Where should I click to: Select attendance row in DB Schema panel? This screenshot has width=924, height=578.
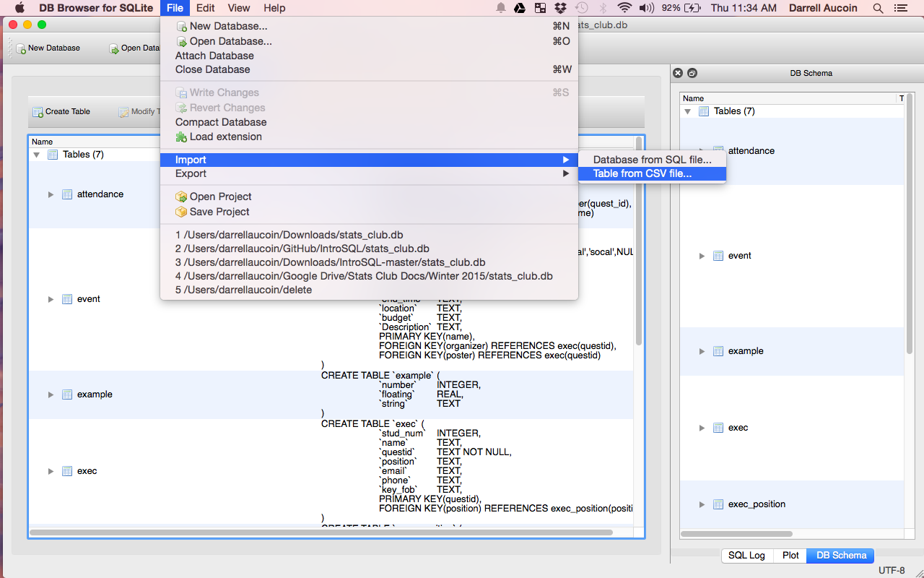coord(791,151)
